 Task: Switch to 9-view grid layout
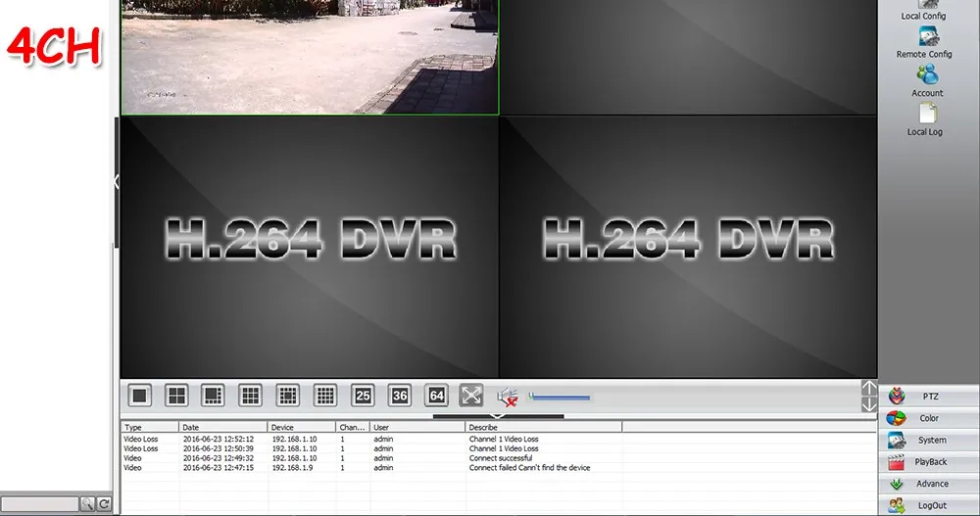pos(251,396)
